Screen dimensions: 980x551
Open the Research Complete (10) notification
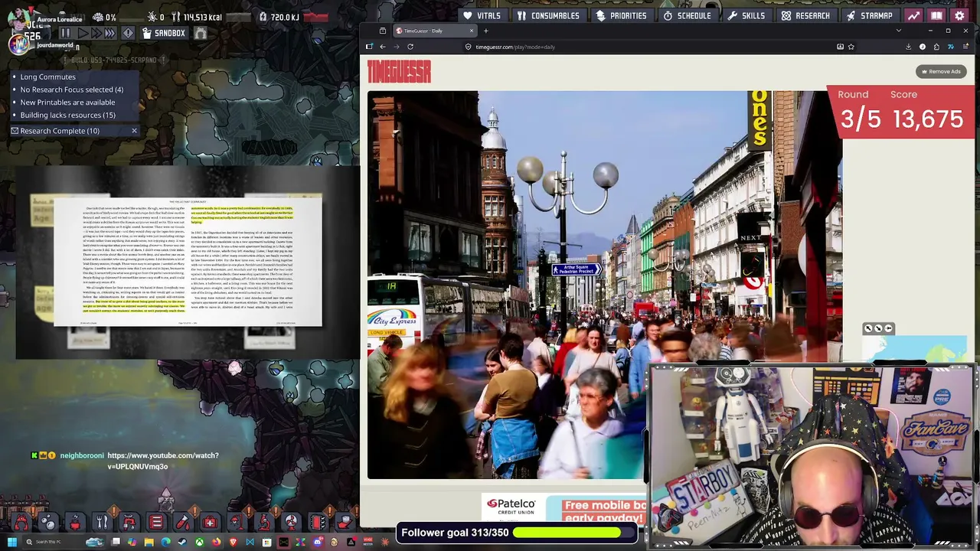click(x=60, y=131)
